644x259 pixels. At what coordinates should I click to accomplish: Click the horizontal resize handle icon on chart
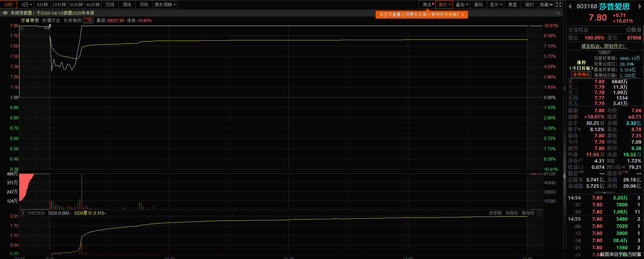[47, 28]
